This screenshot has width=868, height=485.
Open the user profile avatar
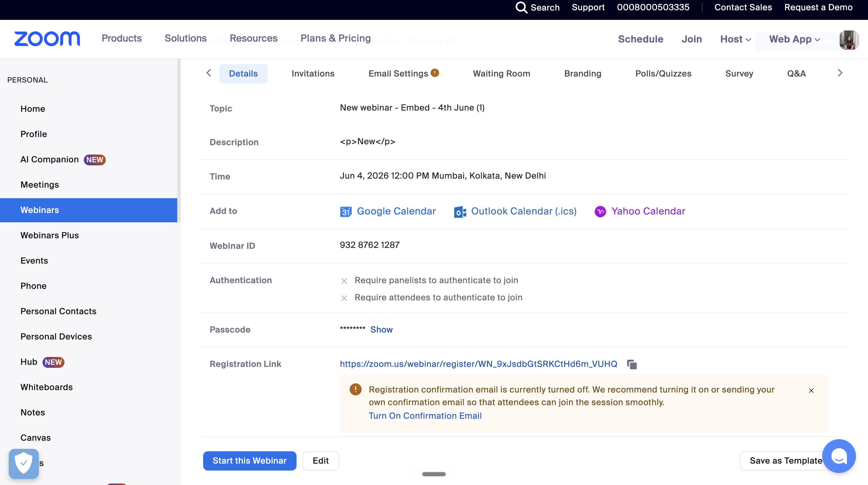(x=849, y=40)
